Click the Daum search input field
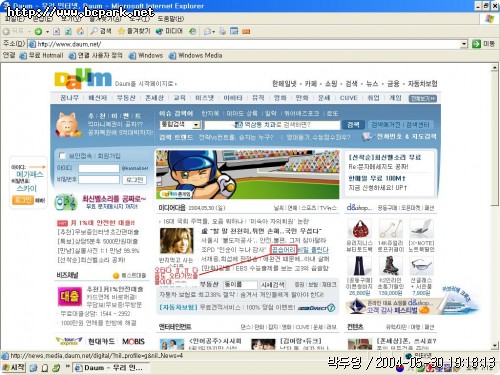 click(x=272, y=125)
